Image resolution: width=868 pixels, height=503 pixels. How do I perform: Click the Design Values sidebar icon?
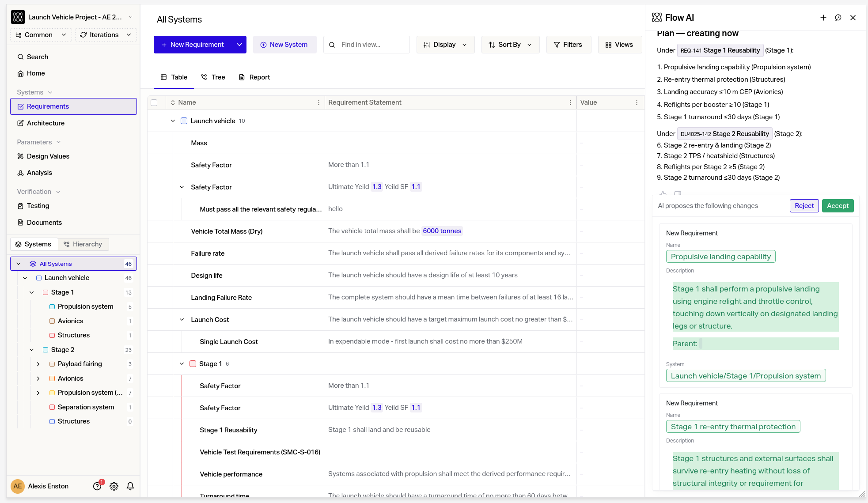click(x=20, y=156)
